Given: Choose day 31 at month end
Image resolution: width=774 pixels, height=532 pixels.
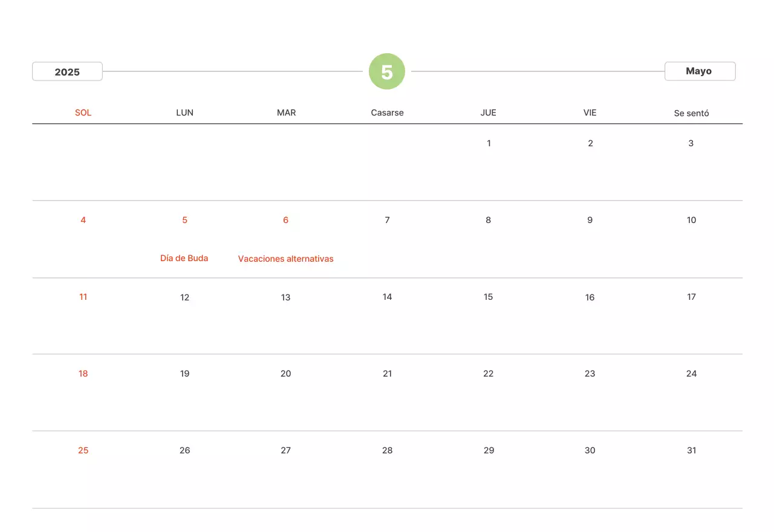Looking at the screenshot, I should pyautogui.click(x=691, y=450).
